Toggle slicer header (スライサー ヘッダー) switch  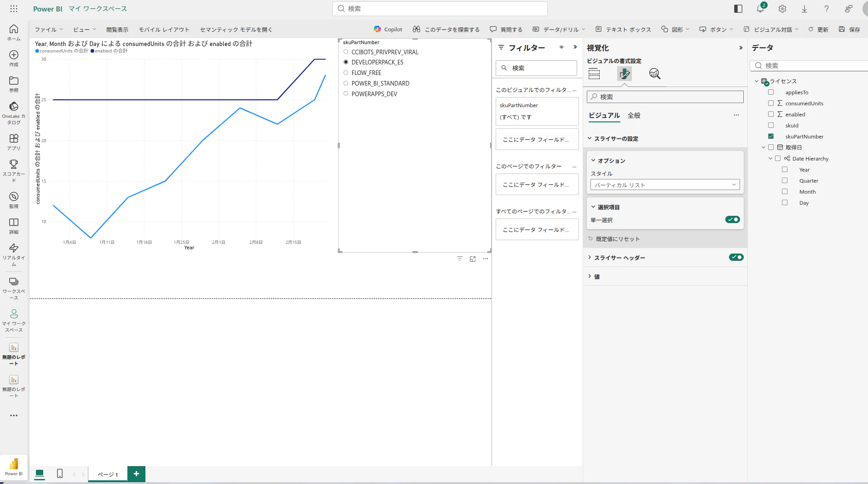click(x=736, y=257)
